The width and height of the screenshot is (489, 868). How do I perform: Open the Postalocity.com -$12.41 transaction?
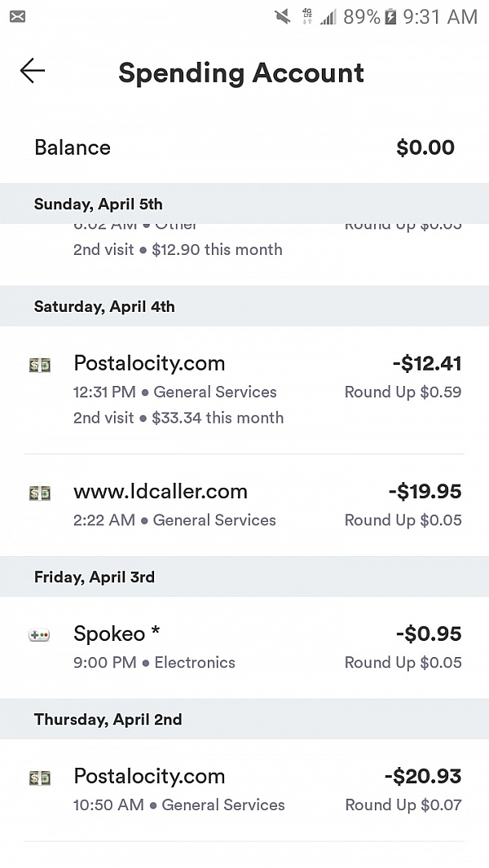click(244, 390)
